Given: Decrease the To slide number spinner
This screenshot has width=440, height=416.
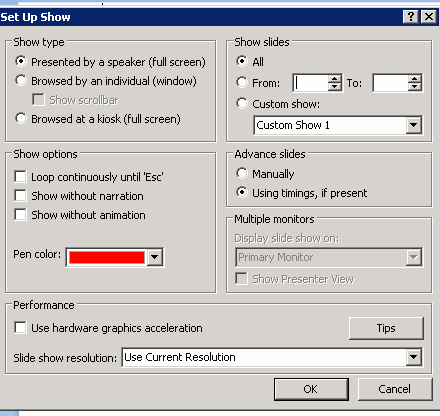Looking at the screenshot, I should click(415, 87).
